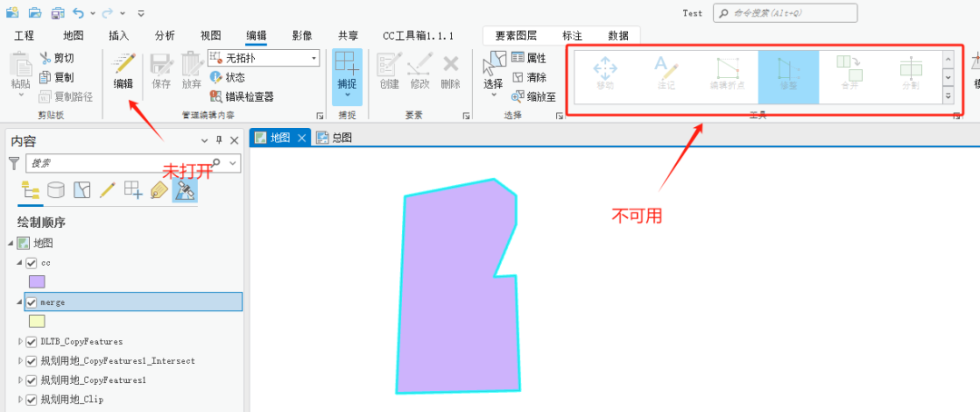The height and width of the screenshot is (412, 980).
Task: Expand the tools gallery dropdown arrow
Action: pyautogui.click(x=948, y=95)
